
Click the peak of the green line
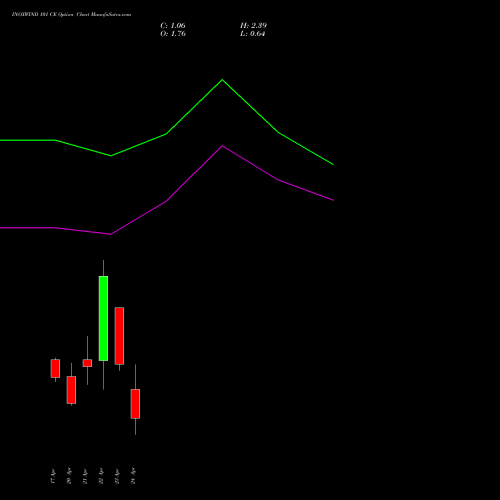coord(222,80)
